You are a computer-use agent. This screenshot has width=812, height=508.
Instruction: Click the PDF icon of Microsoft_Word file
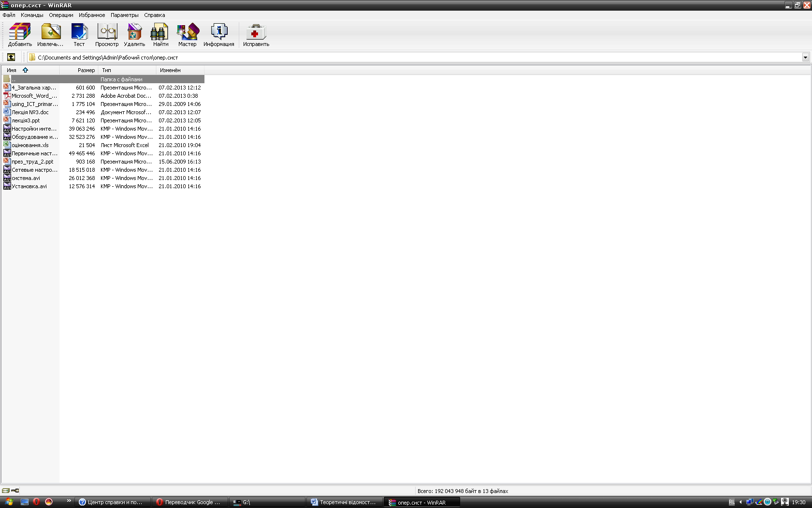click(x=7, y=96)
